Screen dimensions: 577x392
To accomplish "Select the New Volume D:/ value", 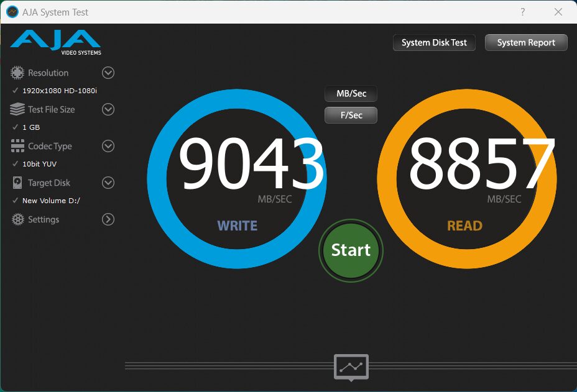I will pos(51,201).
